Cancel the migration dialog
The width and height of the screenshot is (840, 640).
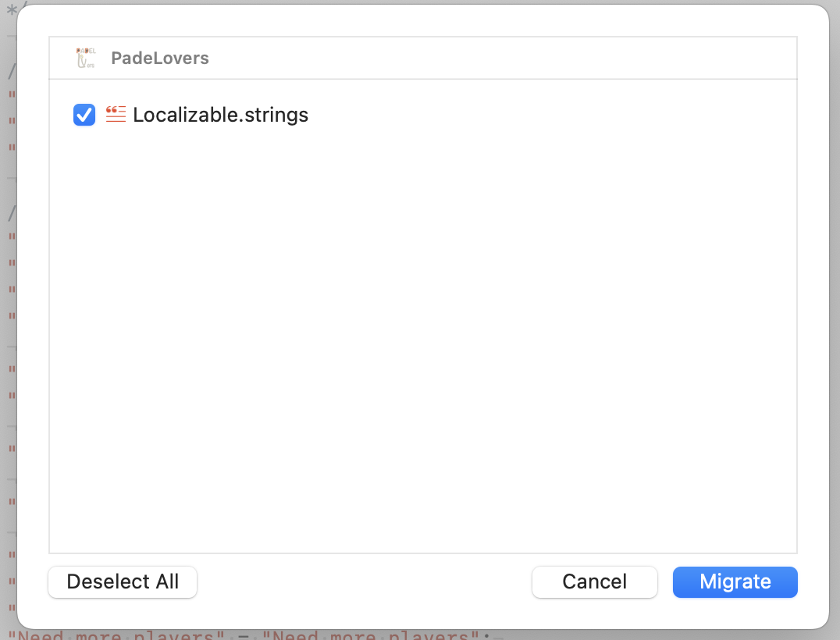(595, 581)
